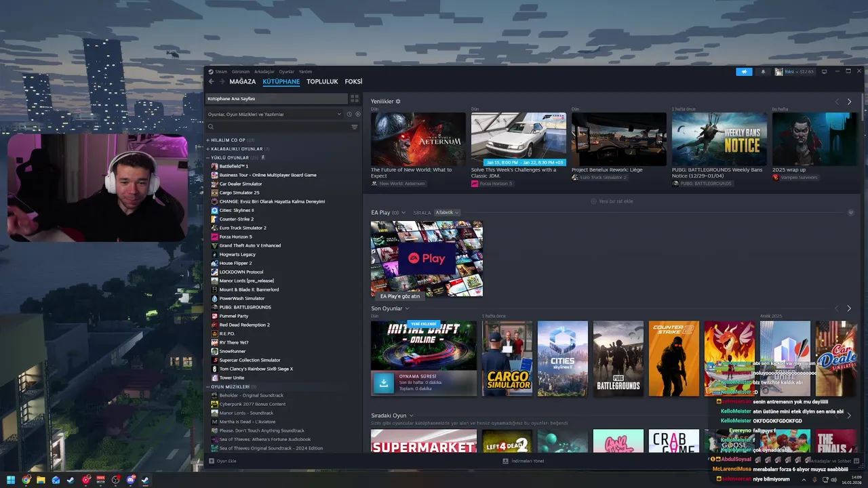Open the Alfabetik sort dropdown
The height and width of the screenshot is (488, 868).
[447, 212]
